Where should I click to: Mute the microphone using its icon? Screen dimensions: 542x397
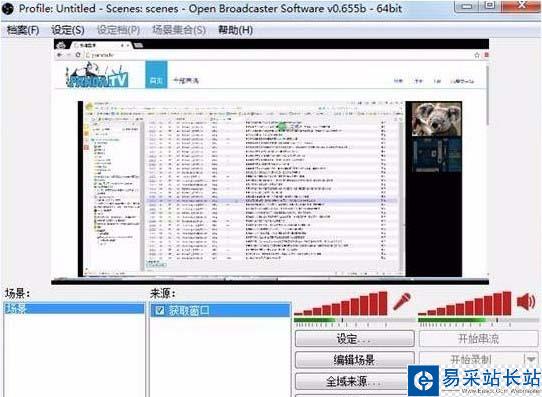[x=402, y=301]
